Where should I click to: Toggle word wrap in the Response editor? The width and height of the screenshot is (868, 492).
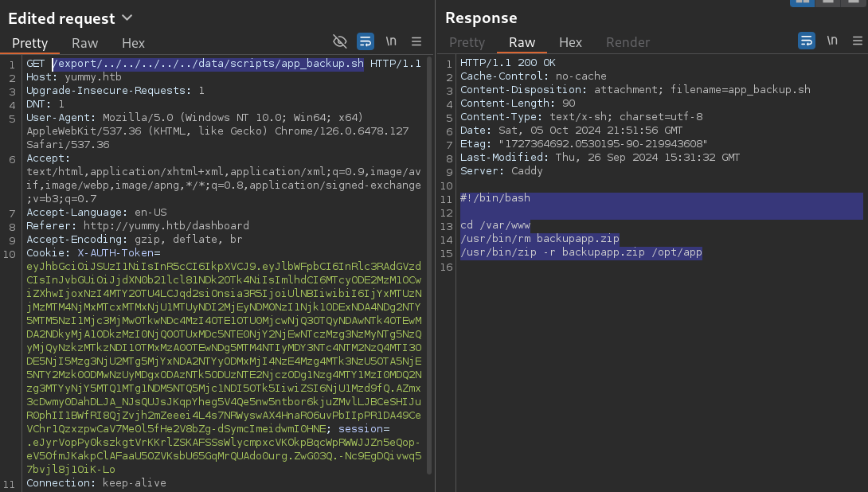[807, 41]
